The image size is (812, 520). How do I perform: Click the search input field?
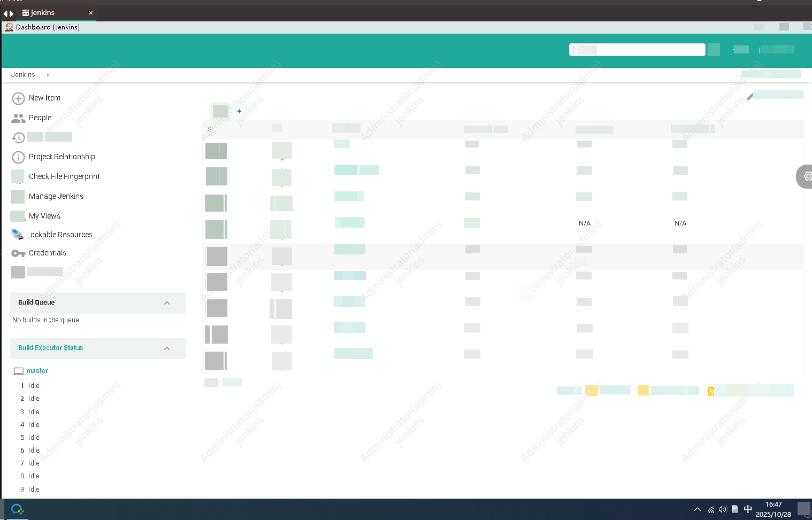point(637,50)
